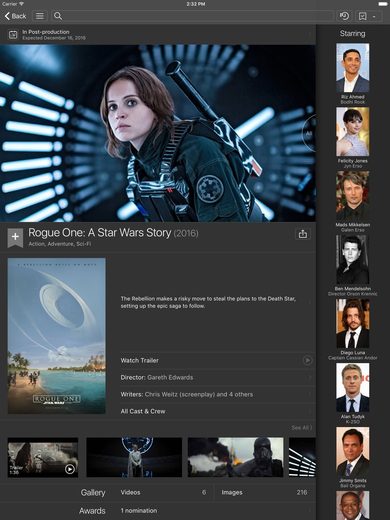Open the Death Trooper still image thumbnail

[236, 457]
